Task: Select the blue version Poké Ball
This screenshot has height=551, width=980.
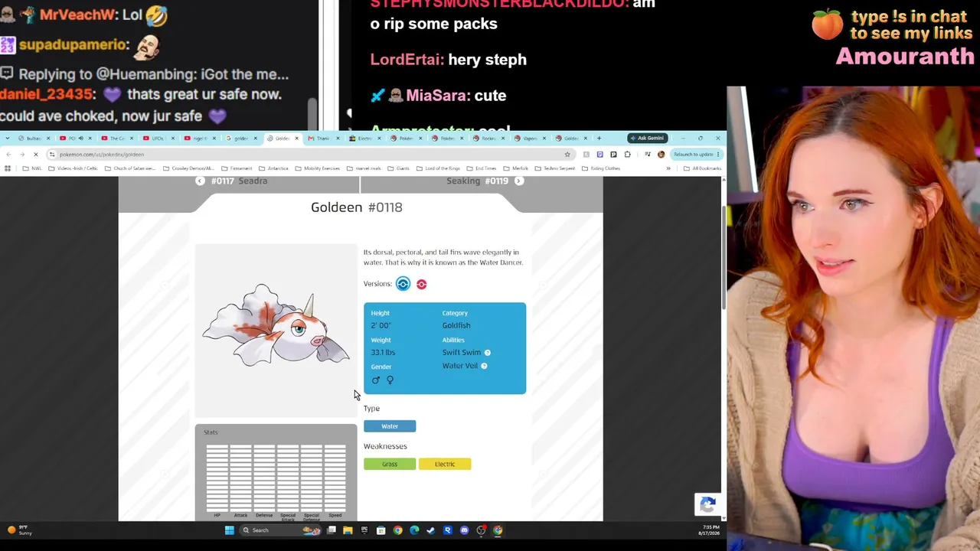Action: coord(403,284)
